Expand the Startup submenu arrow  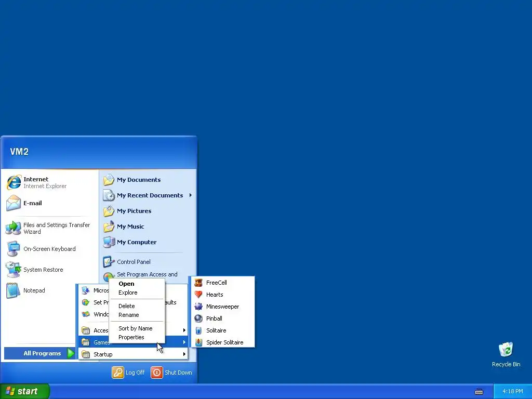tap(184, 354)
